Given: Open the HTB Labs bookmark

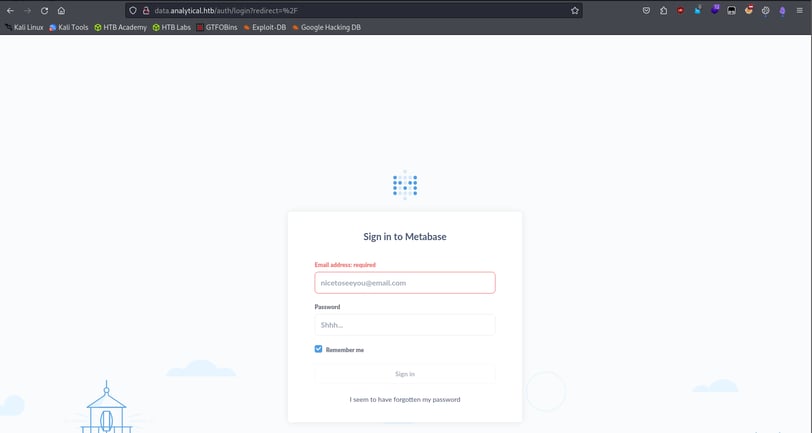Looking at the screenshot, I should 172,27.
